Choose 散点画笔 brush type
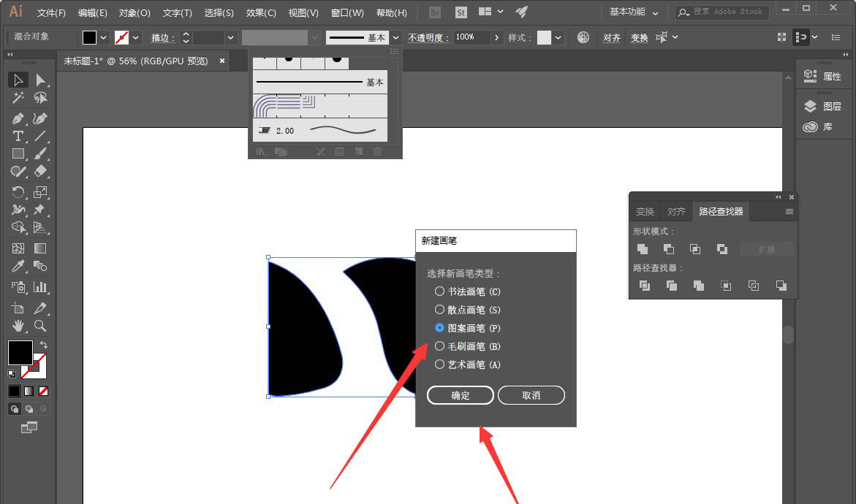 pos(439,310)
